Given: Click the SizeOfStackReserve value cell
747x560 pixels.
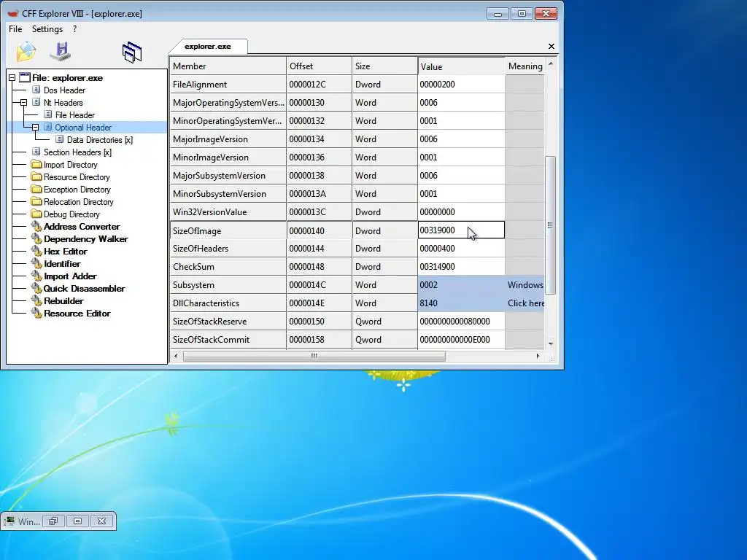Looking at the screenshot, I should click(x=461, y=322).
